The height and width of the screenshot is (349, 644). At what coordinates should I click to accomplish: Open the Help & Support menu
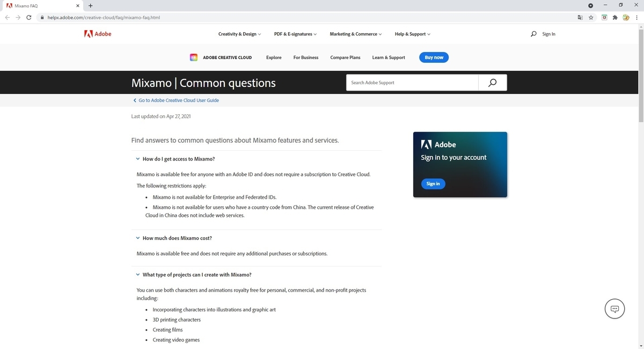(412, 34)
